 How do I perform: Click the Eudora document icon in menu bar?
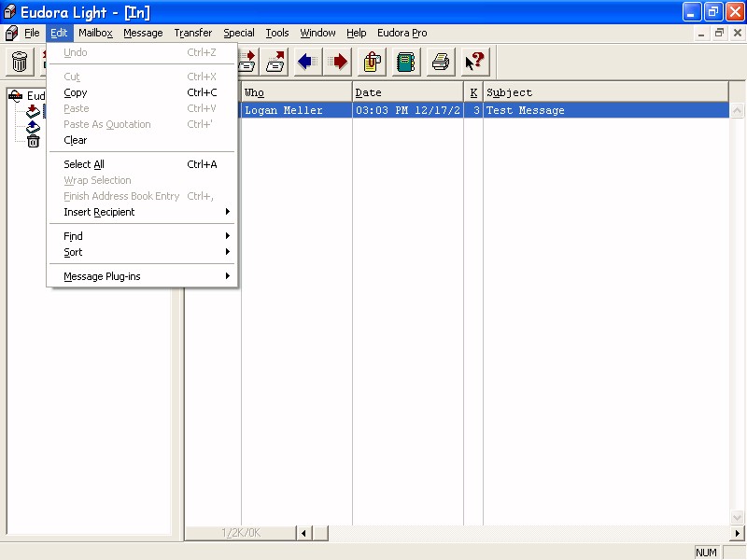pyautogui.click(x=11, y=33)
